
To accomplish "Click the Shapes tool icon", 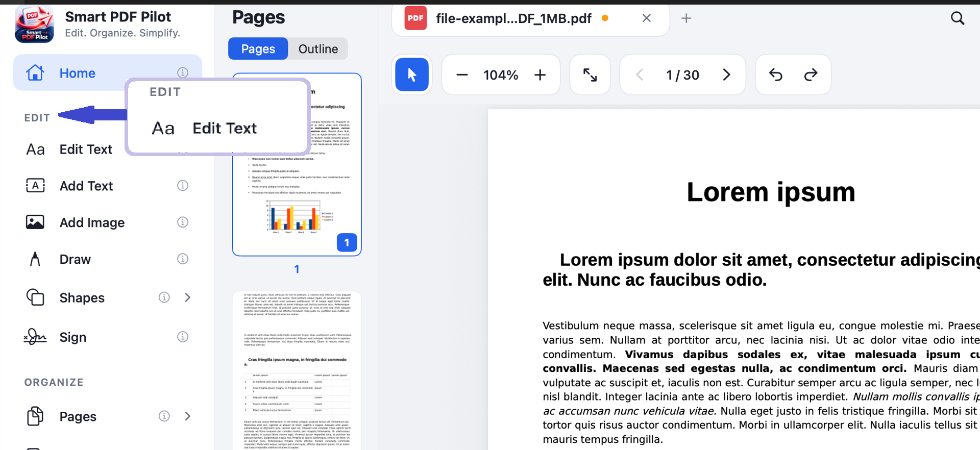I will click(x=35, y=297).
